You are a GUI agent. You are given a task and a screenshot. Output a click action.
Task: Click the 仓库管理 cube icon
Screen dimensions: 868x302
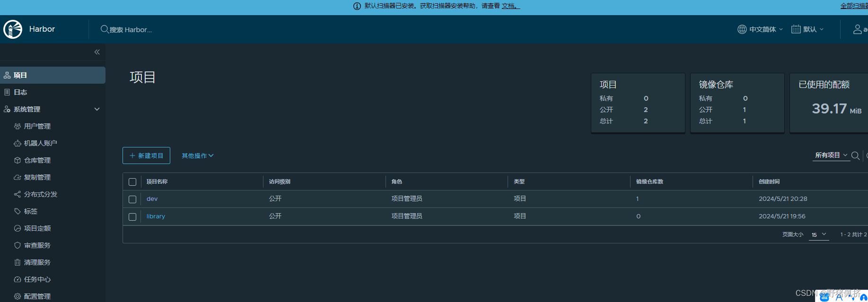(18, 160)
